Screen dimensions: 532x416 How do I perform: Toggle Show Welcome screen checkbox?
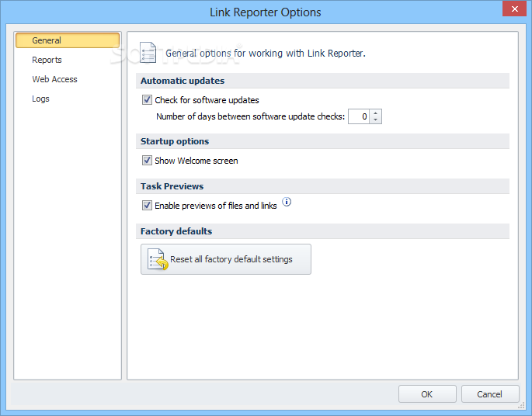tap(147, 161)
